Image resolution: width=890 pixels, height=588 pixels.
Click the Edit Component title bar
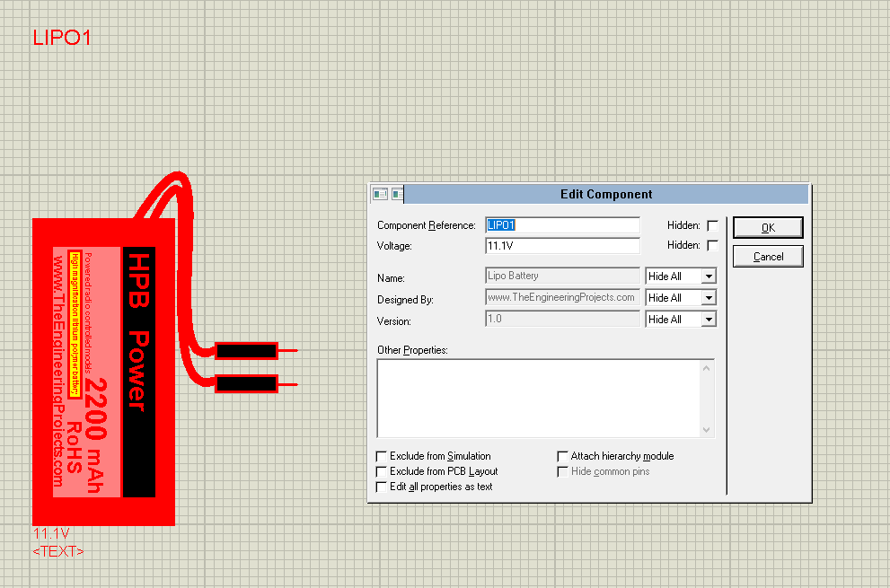point(606,194)
